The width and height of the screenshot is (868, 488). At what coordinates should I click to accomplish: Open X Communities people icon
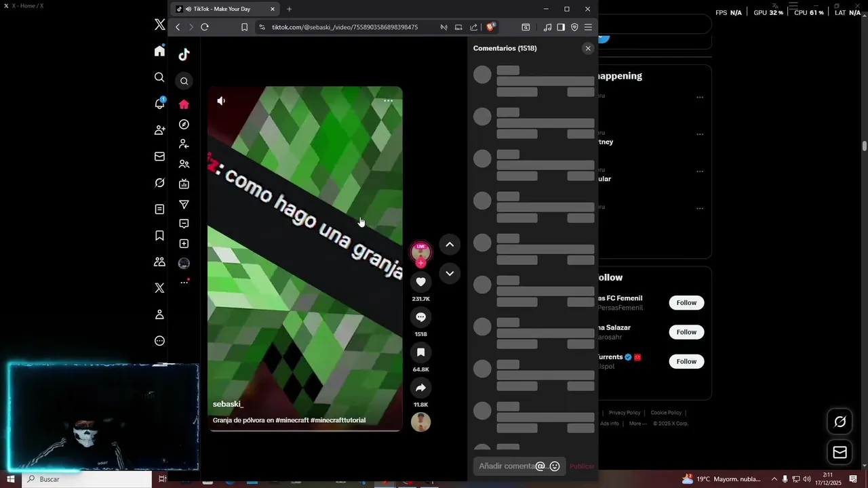pyautogui.click(x=159, y=262)
